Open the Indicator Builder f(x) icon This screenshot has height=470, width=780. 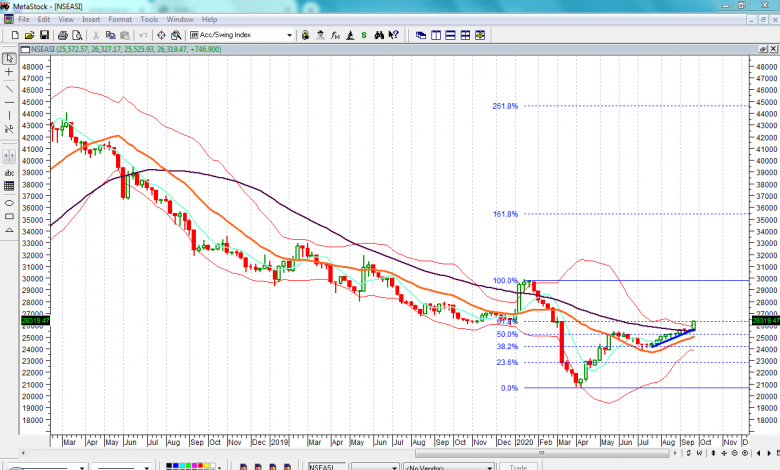tap(335, 35)
